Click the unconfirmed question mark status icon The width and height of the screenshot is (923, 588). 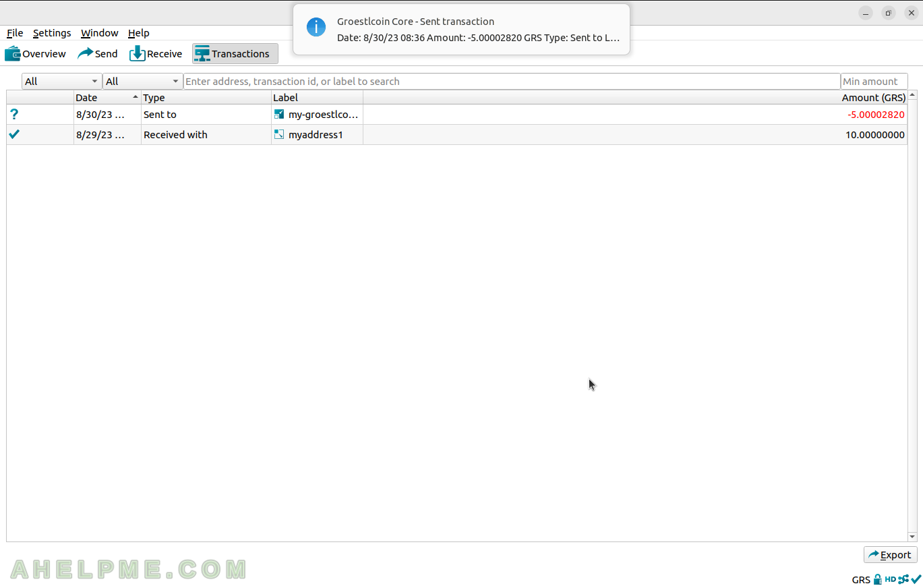pos(14,115)
